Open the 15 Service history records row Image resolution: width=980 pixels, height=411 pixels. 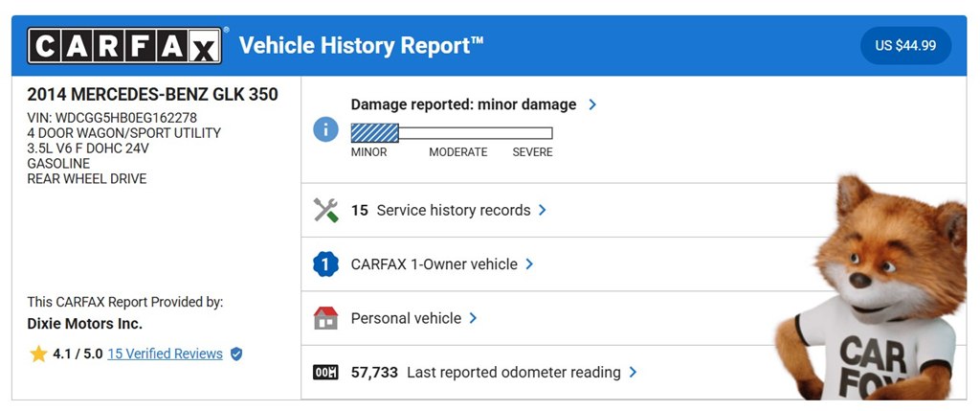click(440, 210)
